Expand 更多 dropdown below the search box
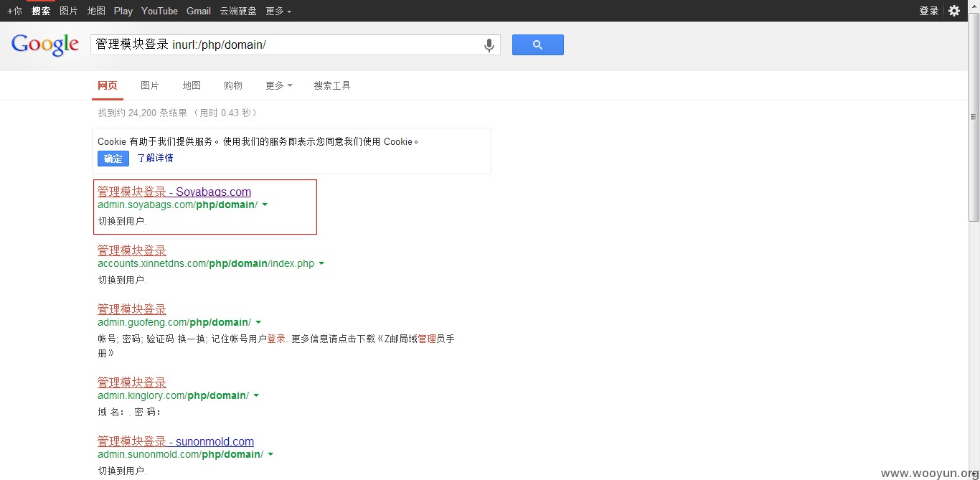 tap(279, 85)
